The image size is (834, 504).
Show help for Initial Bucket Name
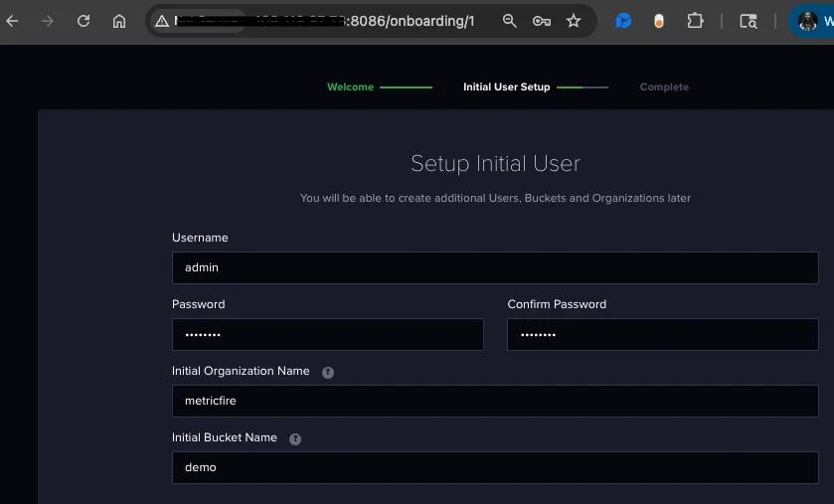coord(294,439)
